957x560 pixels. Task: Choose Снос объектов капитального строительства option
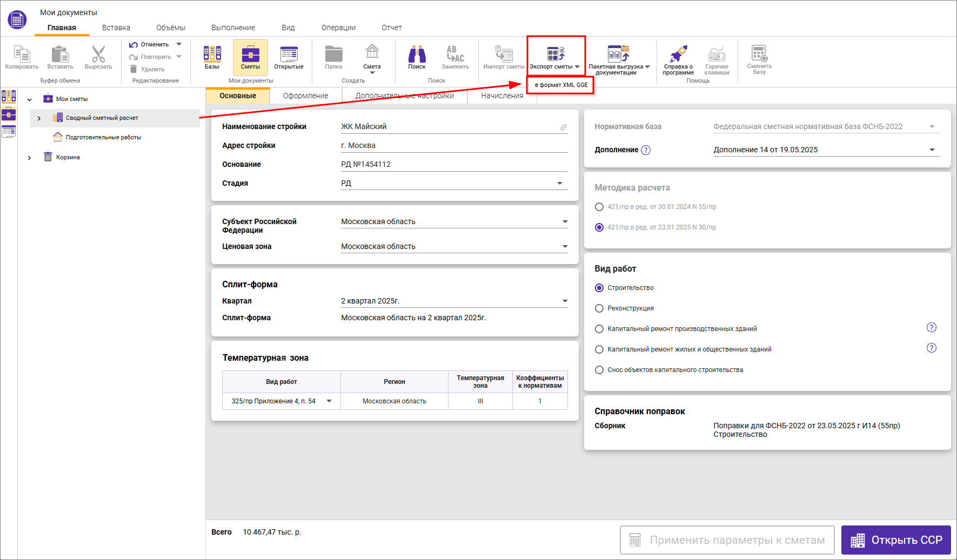599,370
